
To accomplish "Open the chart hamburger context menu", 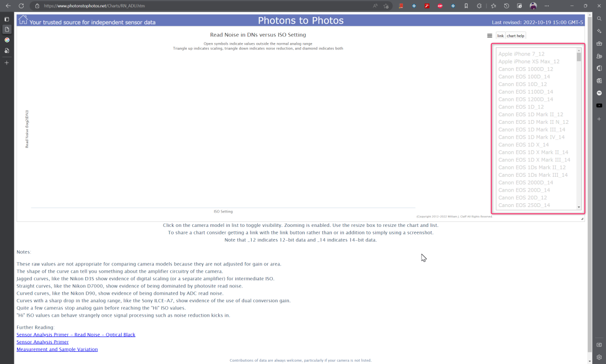I will point(489,36).
